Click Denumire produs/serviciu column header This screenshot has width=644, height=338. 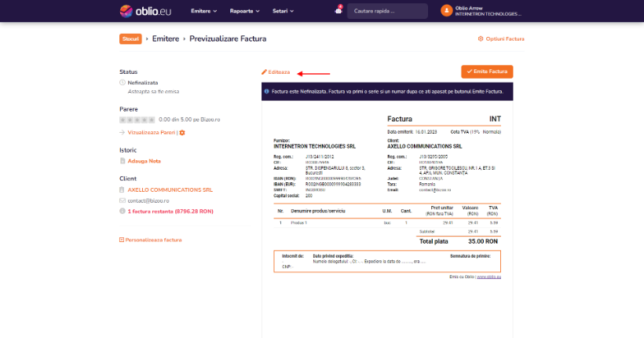coord(318,211)
